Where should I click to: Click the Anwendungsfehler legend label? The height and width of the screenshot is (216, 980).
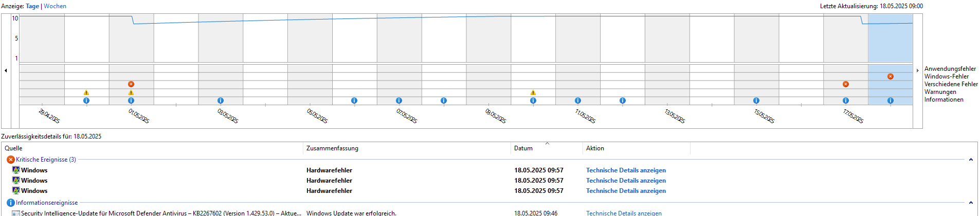tap(950, 69)
